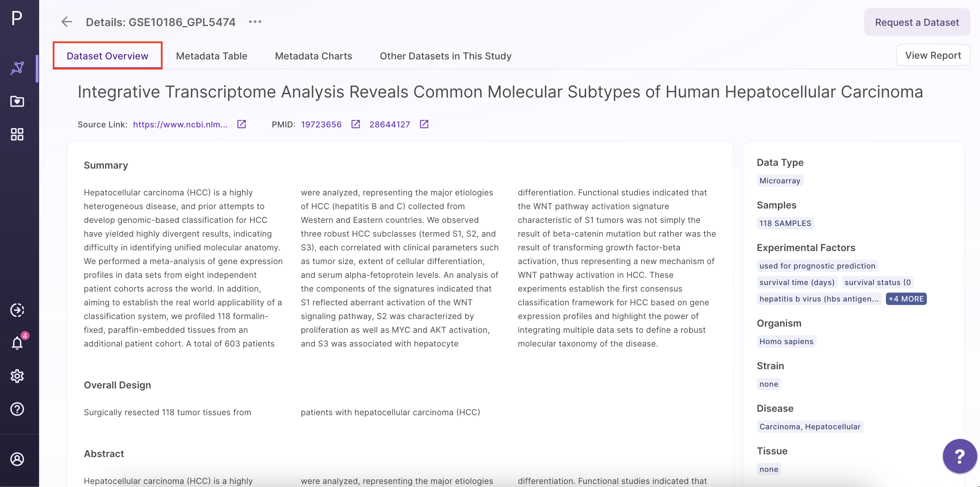Click the 'Carcinoma, Hepatocellular' disease tag

tap(810, 427)
